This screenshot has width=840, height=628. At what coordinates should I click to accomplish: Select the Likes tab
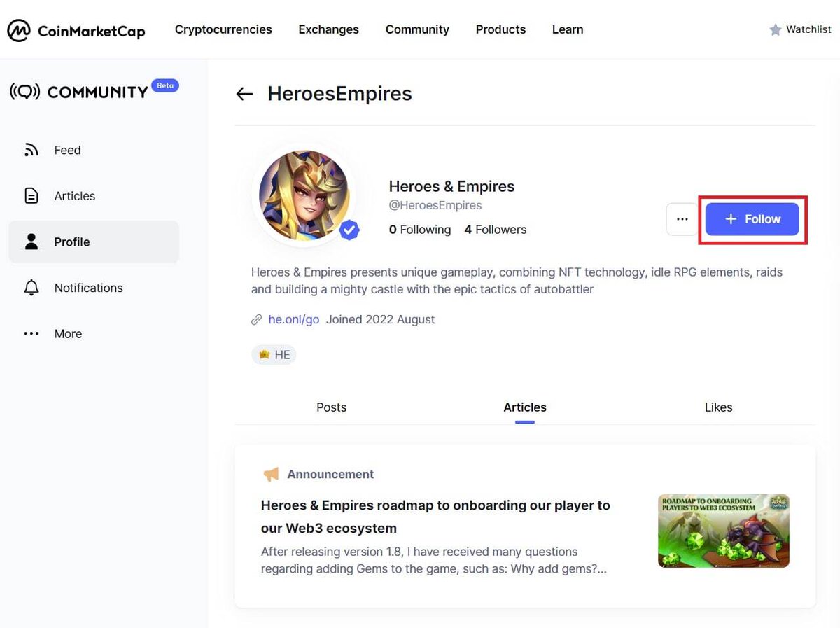click(x=718, y=407)
